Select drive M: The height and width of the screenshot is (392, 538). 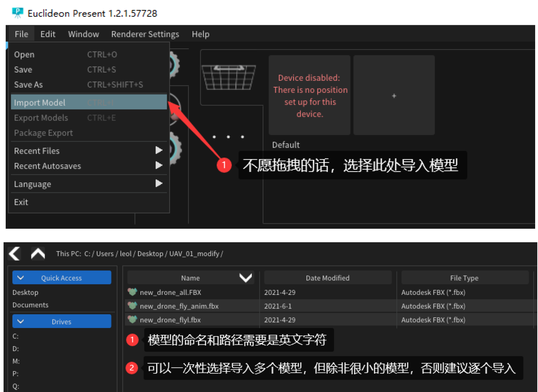[x=16, y=361]
